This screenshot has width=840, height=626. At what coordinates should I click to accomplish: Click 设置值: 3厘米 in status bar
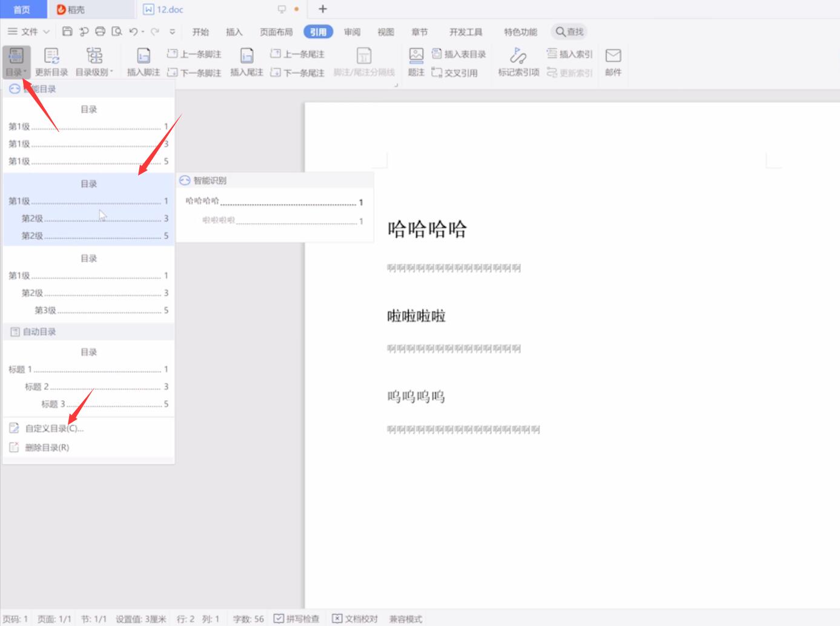click(x=141, y=619)
